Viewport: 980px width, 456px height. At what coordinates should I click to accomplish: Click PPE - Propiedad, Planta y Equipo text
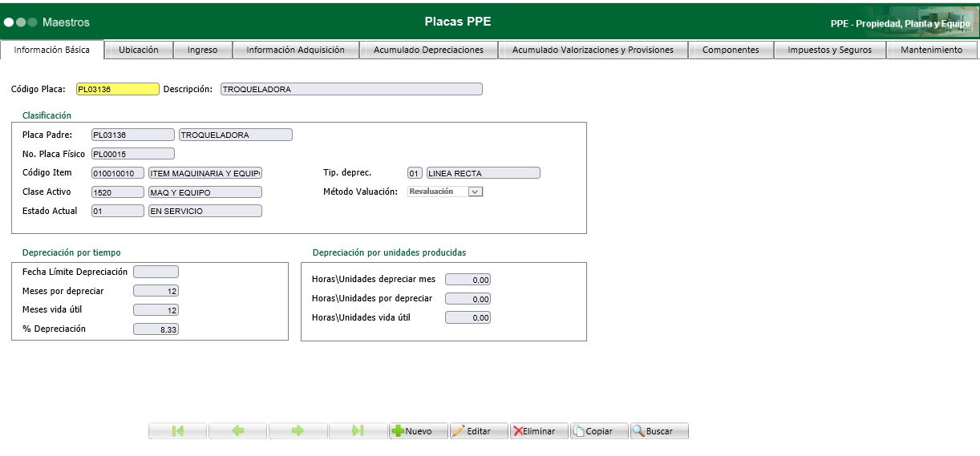(901, 24)
